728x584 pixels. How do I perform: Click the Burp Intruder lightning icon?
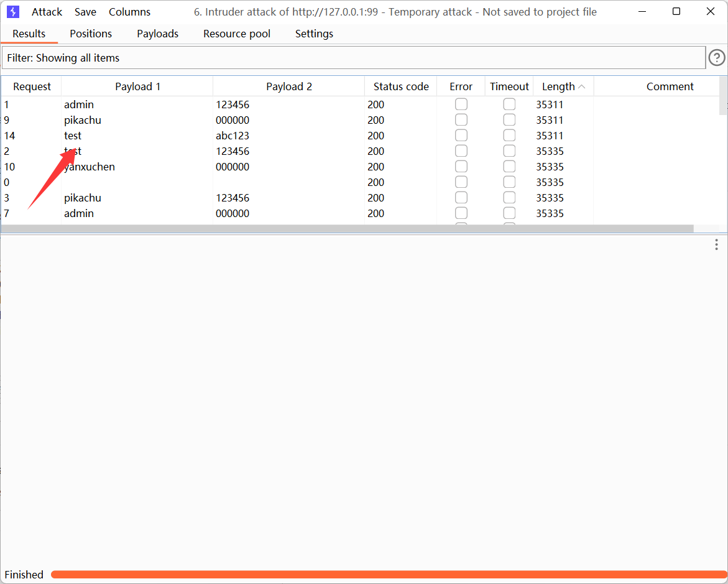point(13,12)
